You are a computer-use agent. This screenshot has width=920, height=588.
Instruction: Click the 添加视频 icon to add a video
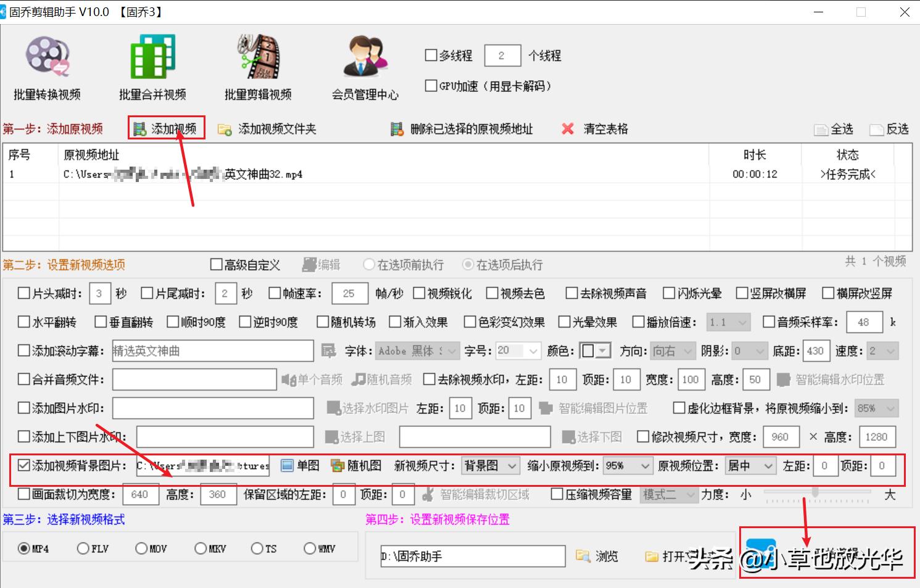click(x=165, y=128)
